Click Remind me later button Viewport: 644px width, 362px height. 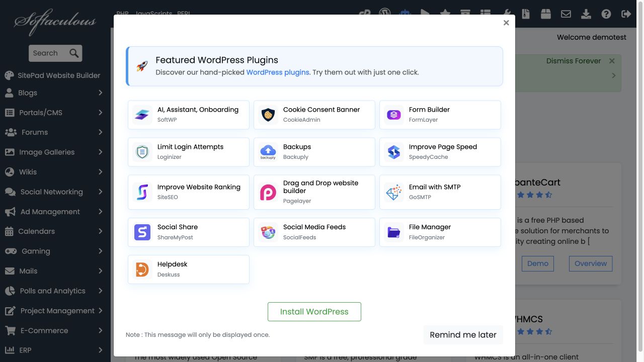463,335
